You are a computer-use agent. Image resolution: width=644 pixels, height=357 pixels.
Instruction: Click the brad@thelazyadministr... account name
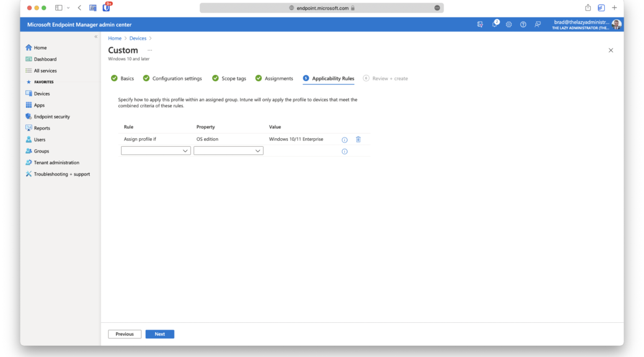tap(581, 22)
